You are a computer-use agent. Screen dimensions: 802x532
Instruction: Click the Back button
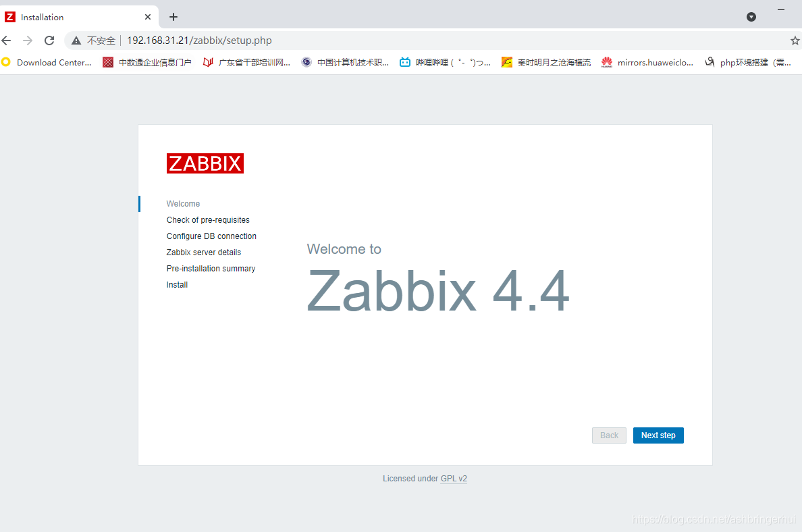[609, 435]
